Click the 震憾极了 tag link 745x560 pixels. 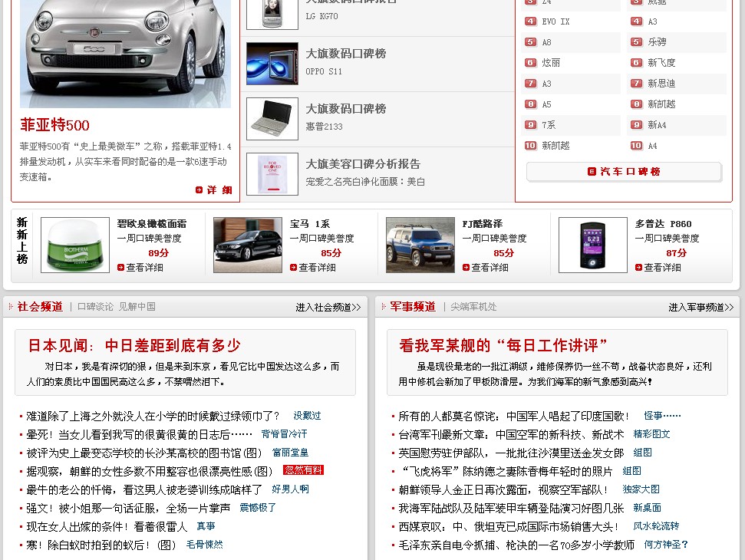[258, 508]
